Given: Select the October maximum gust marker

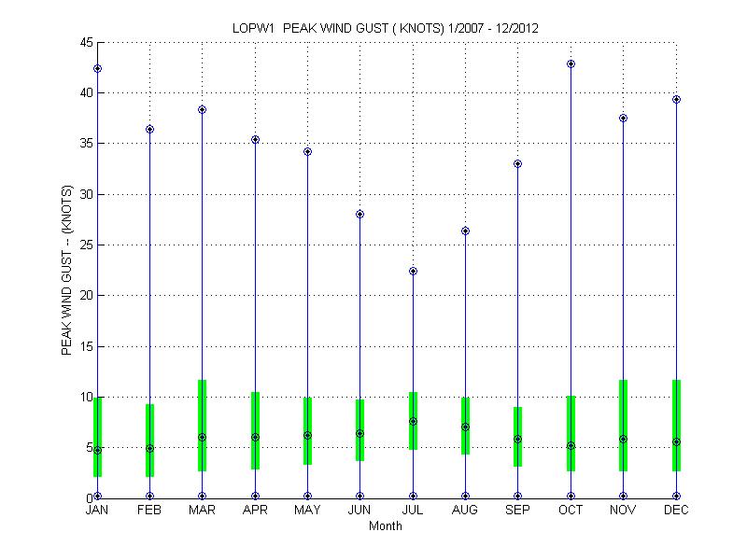Looking at the screenshot, I should [x=571, y=63].
